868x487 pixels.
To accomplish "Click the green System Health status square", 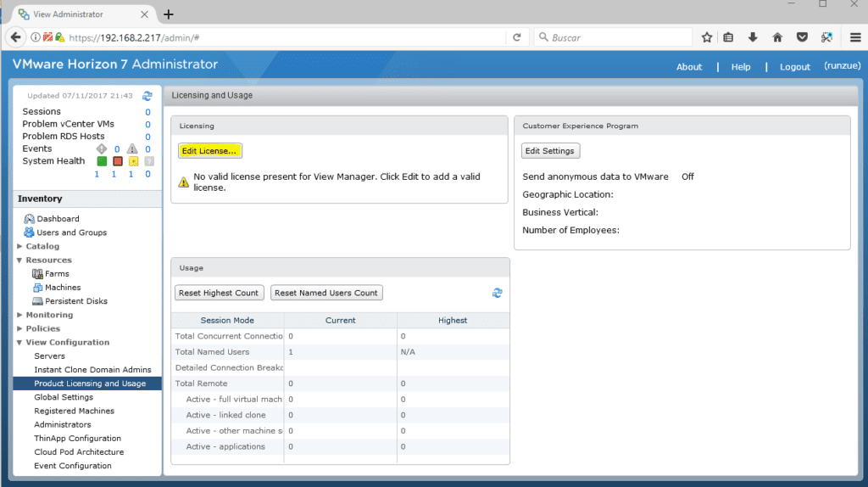I will 102,161.
